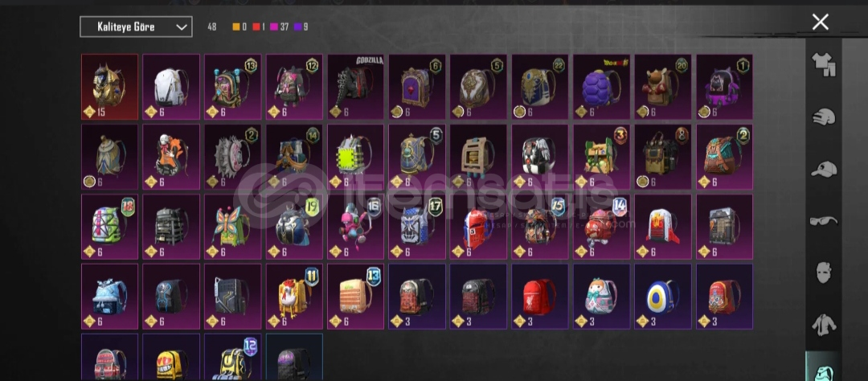The height and width of the screenshot is (381, 868).
Task: Select the jacket category icon
Action: [824, 325]
